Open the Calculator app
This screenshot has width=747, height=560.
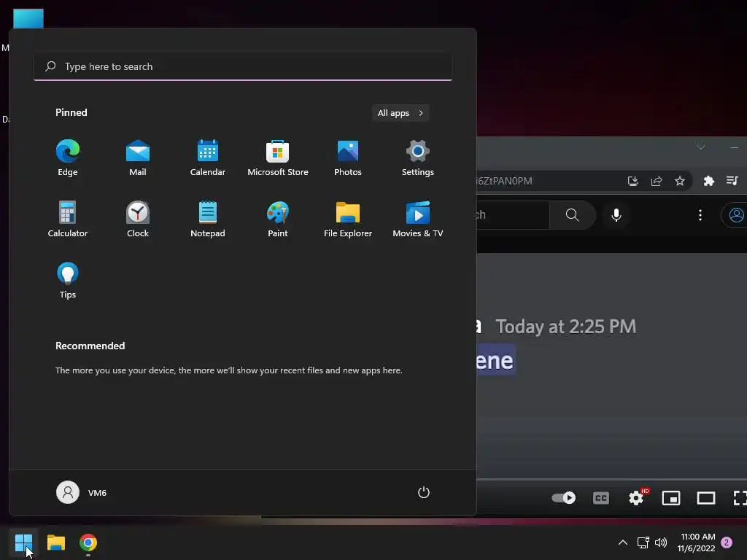(68, 219)
